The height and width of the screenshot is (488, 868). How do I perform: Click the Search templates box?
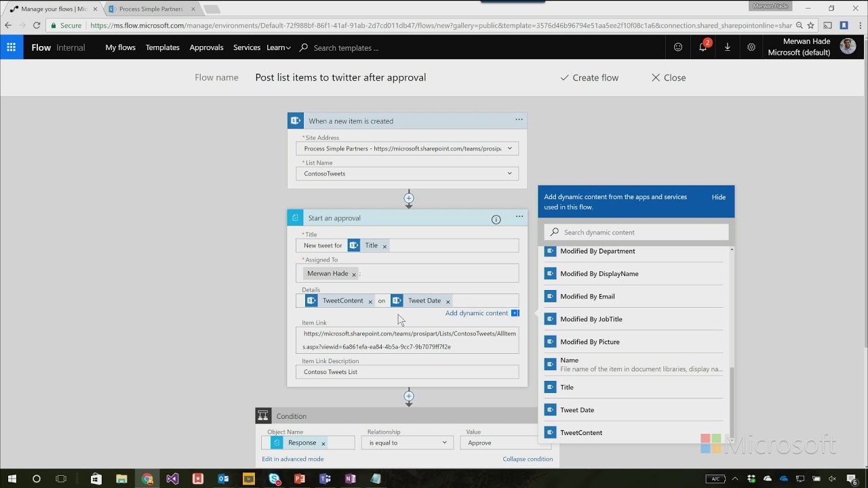346,48
